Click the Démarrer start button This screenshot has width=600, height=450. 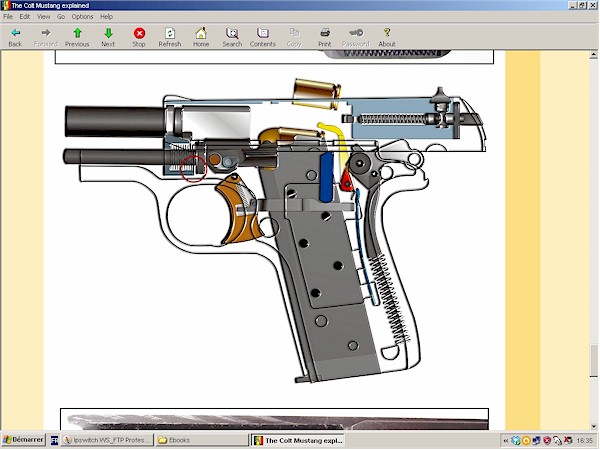coord(23,440)
